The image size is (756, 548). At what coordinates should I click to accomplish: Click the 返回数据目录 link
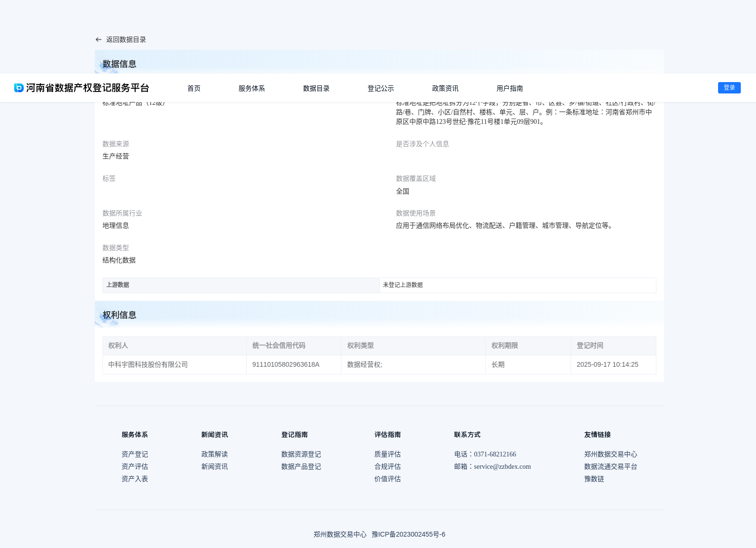[126, 40]
